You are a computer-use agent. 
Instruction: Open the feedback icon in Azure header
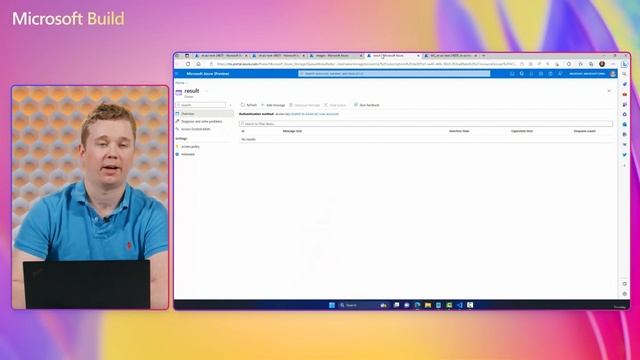560,74
